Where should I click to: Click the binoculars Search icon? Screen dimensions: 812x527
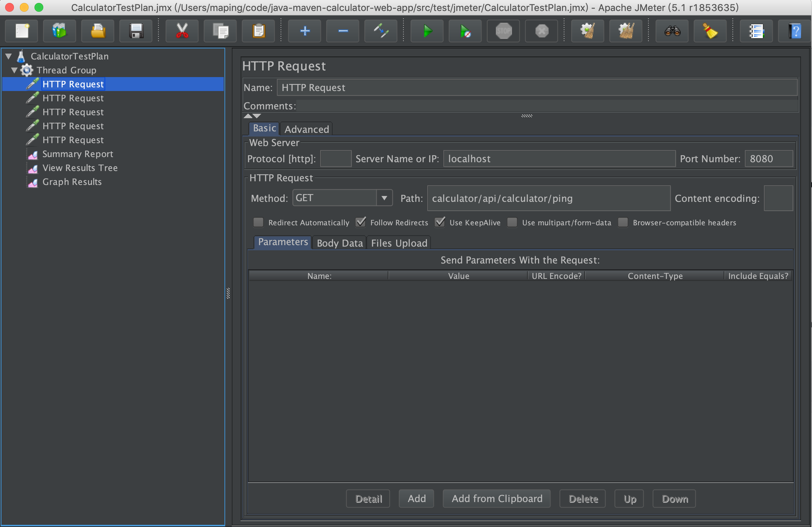pyautogui.click(x=672, y=31)
